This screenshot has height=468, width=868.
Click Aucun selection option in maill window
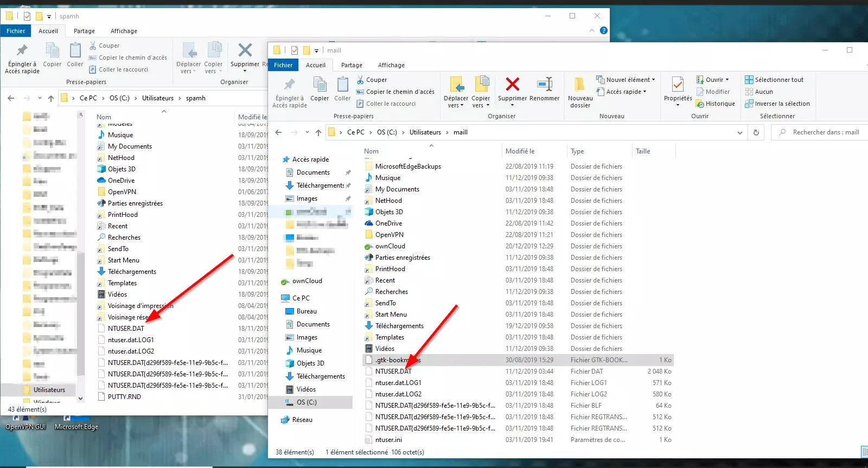pyautogui.click(x=759, y=92)
